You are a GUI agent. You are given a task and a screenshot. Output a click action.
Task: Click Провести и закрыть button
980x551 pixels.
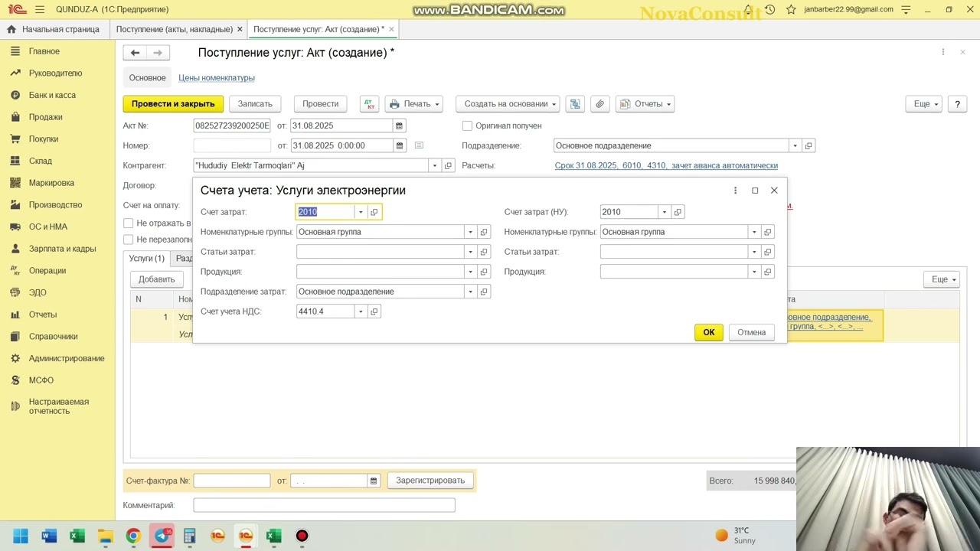(173, 104)
